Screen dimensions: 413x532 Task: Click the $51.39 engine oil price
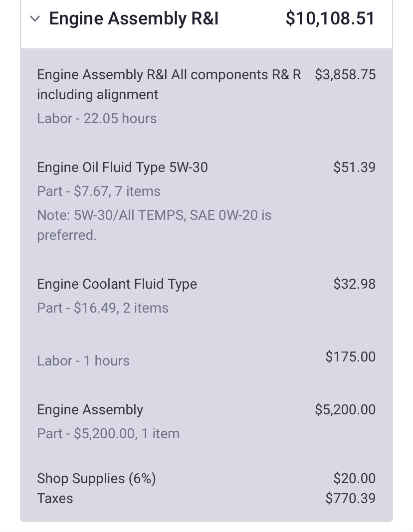click(x=354, y=168)
